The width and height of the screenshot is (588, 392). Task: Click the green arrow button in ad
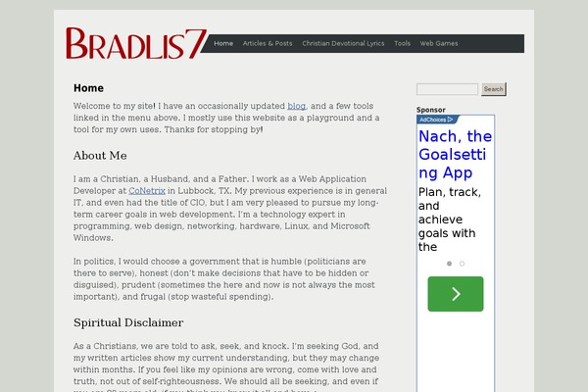click(456, 294)
